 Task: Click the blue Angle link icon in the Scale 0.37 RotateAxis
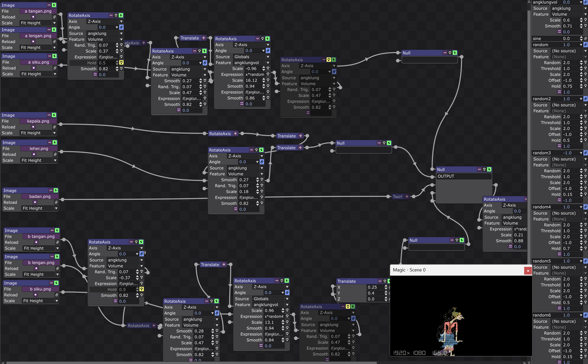tap(121, 27)
